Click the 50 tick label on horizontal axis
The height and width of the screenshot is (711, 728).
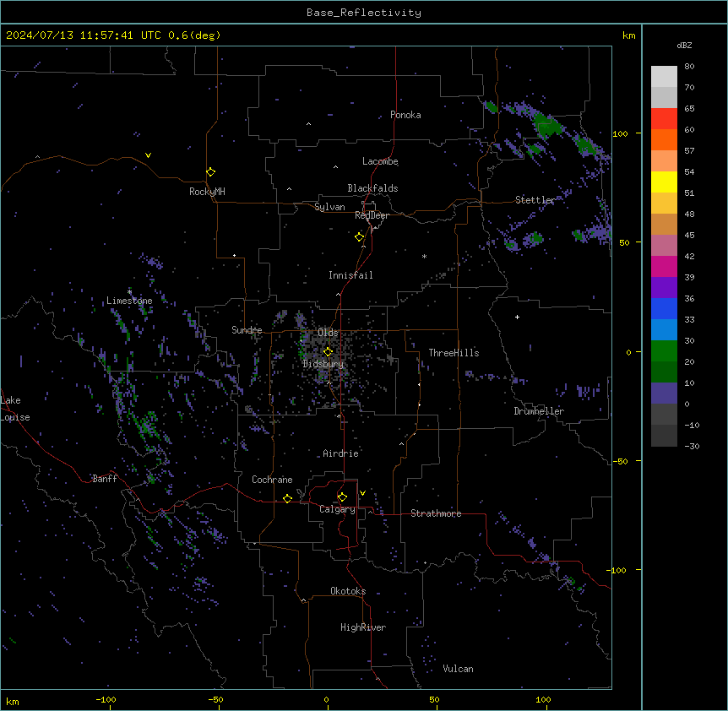[434, 700]
